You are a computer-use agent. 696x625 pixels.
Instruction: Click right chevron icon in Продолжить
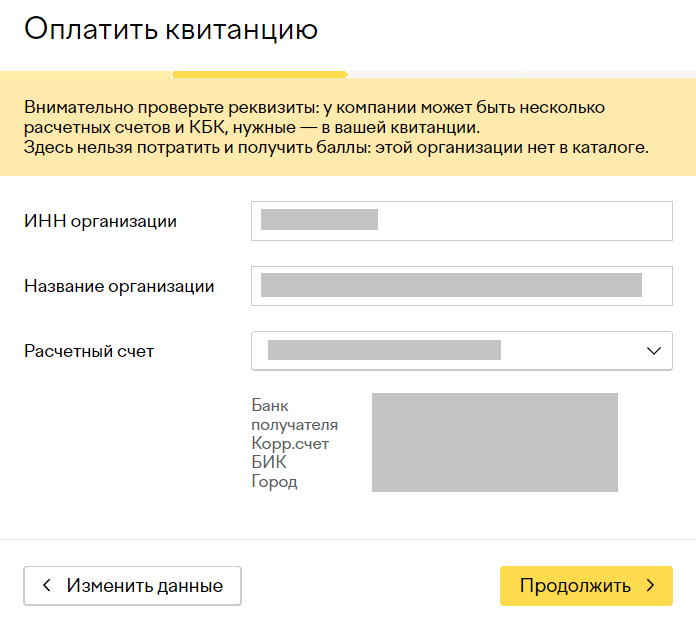[x=651, y=585]
